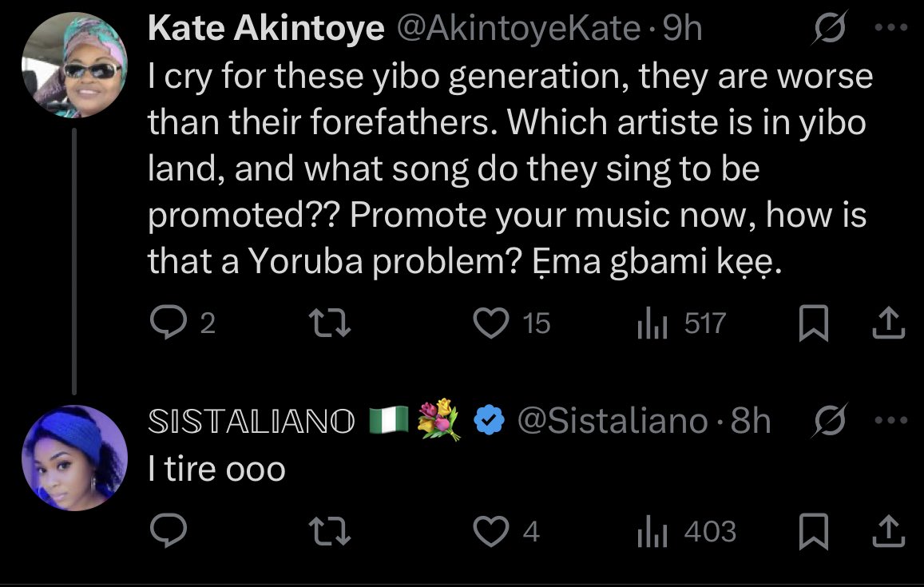View Kate Akintoye's profile picture
Screen dimensions: 924x587
74,65
